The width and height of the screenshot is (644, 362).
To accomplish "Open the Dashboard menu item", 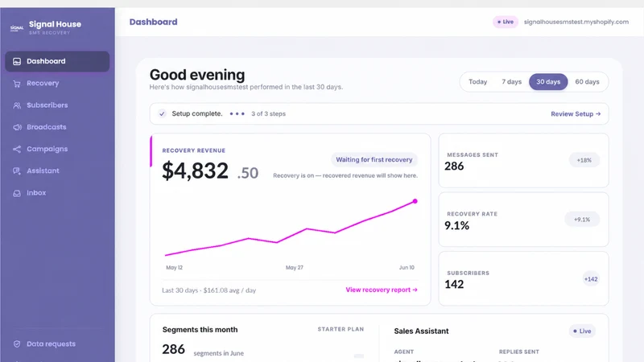I will (57, 61).
